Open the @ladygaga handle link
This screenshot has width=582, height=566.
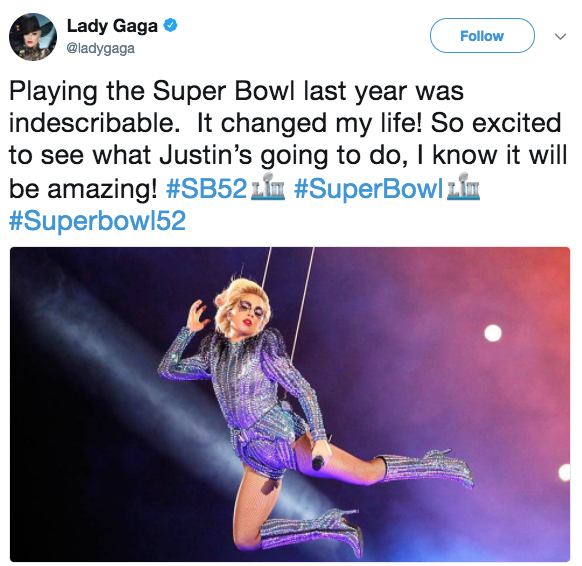click(x=100, y=48)
